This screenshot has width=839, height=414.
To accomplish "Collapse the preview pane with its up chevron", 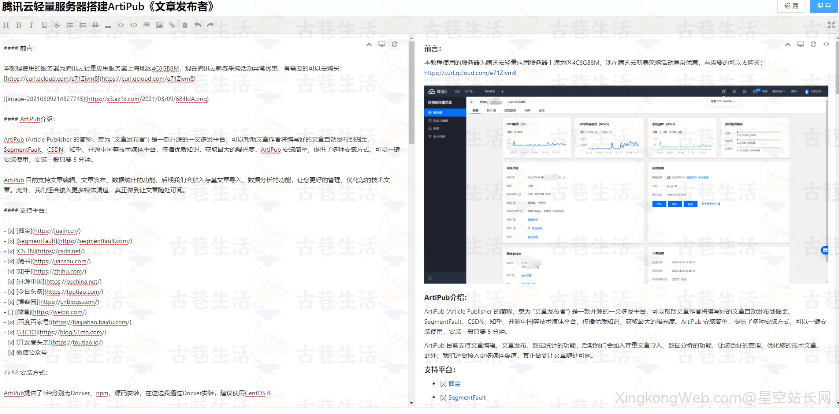I will coord(788,44).
